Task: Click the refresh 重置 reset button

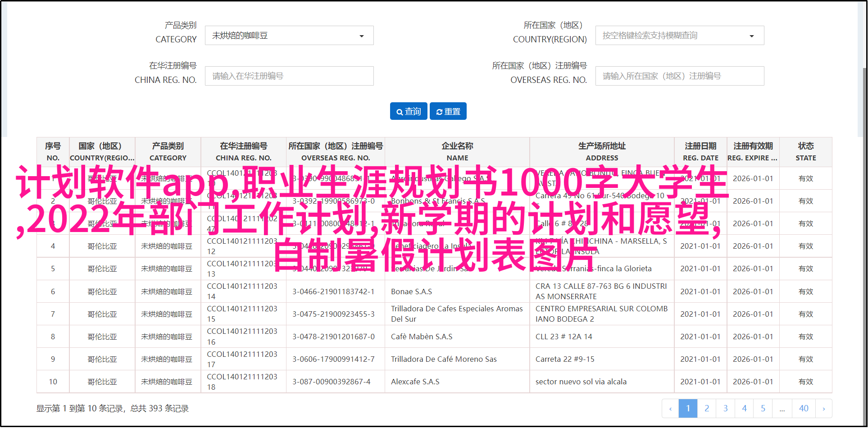Action: (x=448, y=111)
